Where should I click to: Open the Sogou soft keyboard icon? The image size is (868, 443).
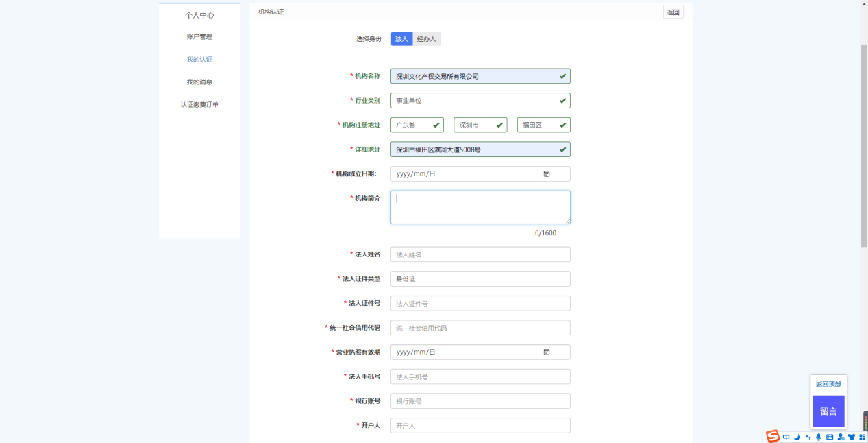[830, 437]
